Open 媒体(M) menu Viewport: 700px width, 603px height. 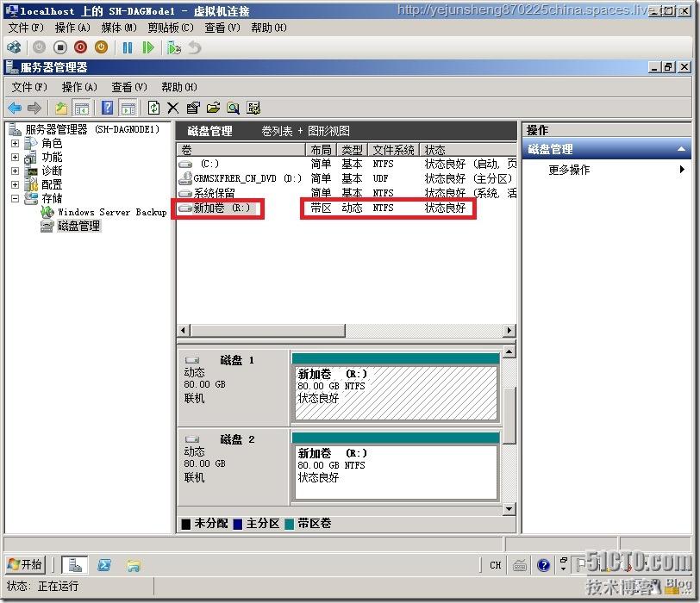pos(119,28)
